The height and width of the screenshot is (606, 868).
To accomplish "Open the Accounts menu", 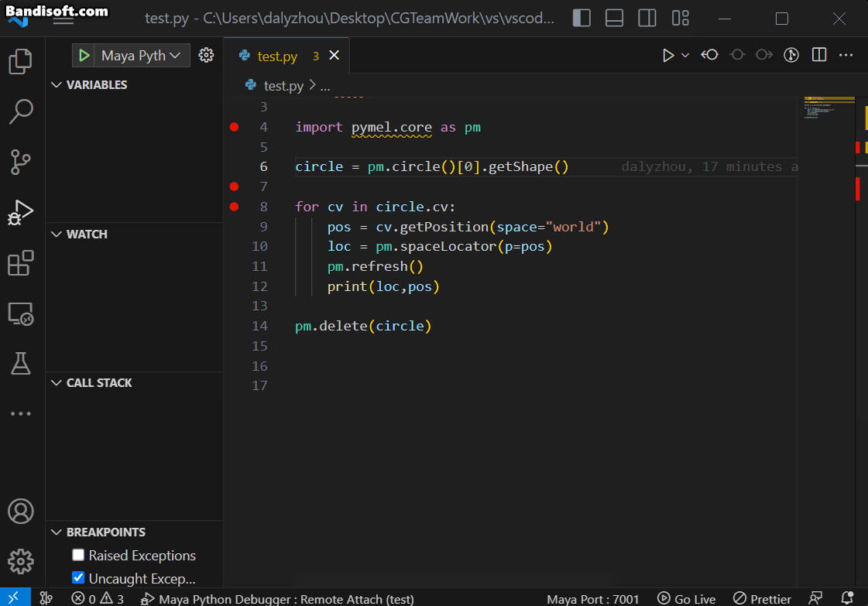I will [x=20, y=512].
